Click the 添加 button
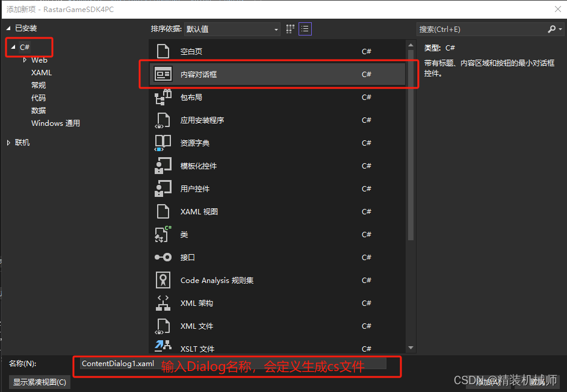The width and height of the screenshot is (567, 392). 488,382
